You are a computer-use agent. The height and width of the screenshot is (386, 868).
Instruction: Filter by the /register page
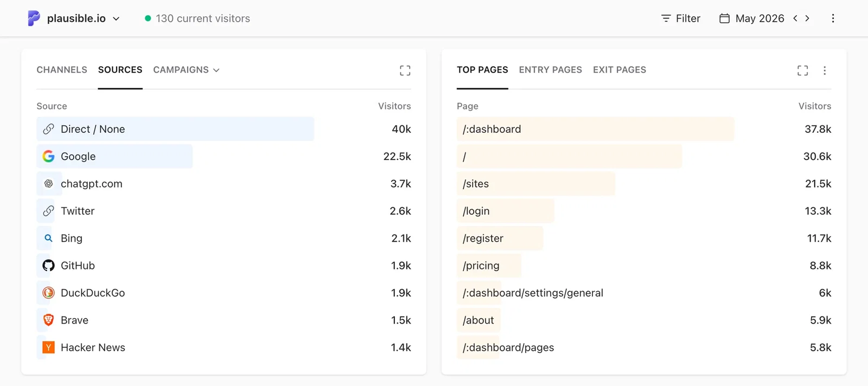[483, 238]
